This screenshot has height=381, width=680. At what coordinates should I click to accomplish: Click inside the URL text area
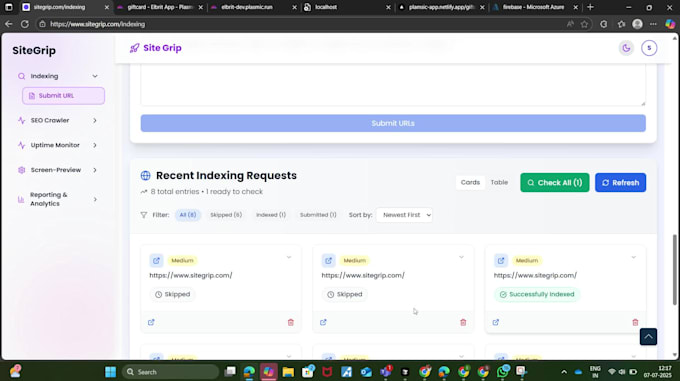pyautogui.click(x=393, y=85)
